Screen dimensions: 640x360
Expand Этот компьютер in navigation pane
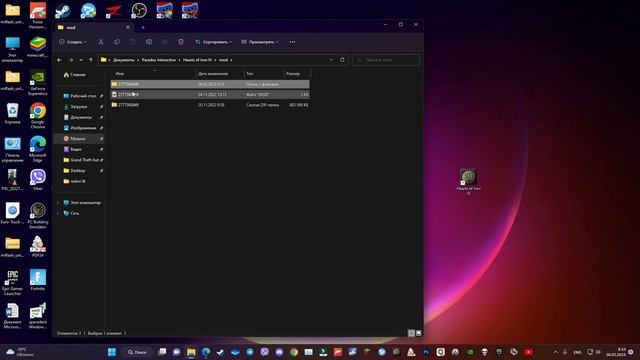58,202
